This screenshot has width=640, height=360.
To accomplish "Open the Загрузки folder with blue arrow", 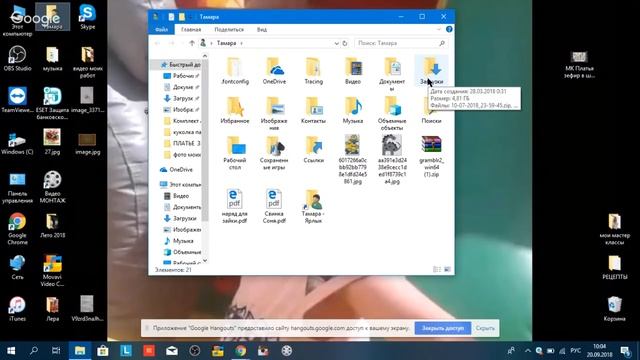I will point(431,71).
